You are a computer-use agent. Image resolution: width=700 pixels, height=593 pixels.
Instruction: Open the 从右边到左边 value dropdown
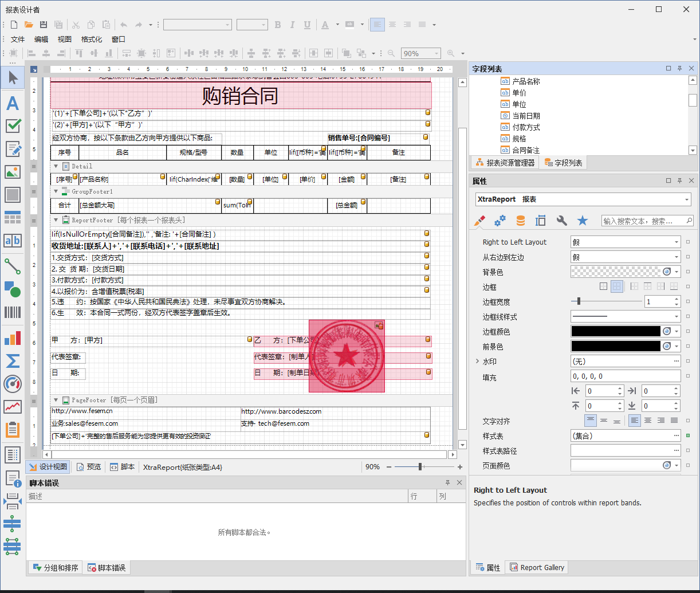[677, 257]
